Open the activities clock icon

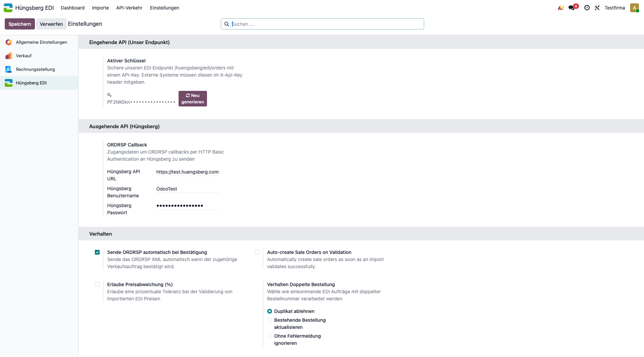click(x=587, y=8)
